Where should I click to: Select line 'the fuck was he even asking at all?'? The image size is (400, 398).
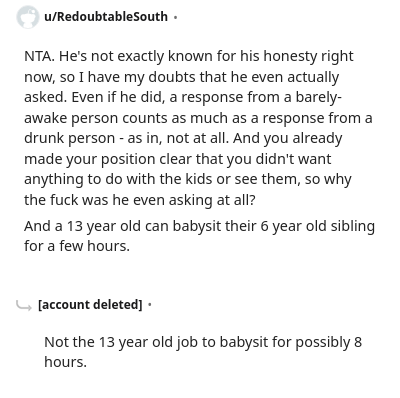click(140, 200)
